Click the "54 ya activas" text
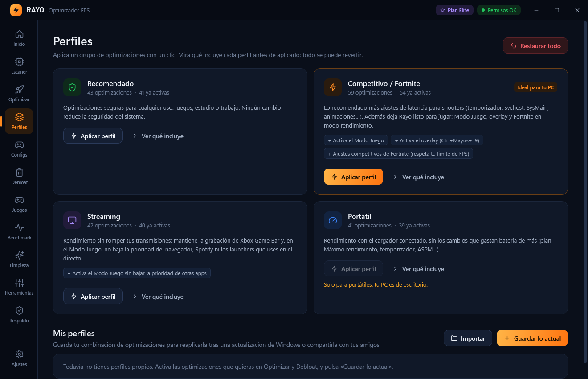 (415, 93)
